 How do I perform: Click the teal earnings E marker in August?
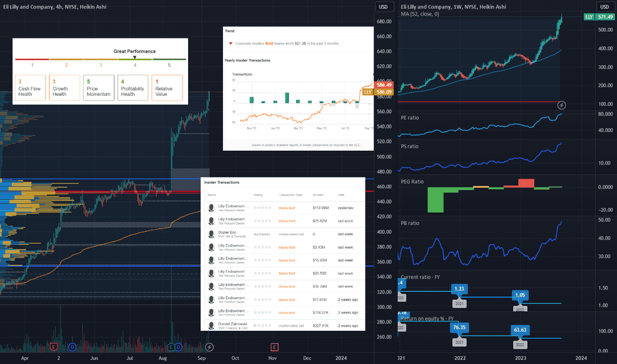point(171,347)
